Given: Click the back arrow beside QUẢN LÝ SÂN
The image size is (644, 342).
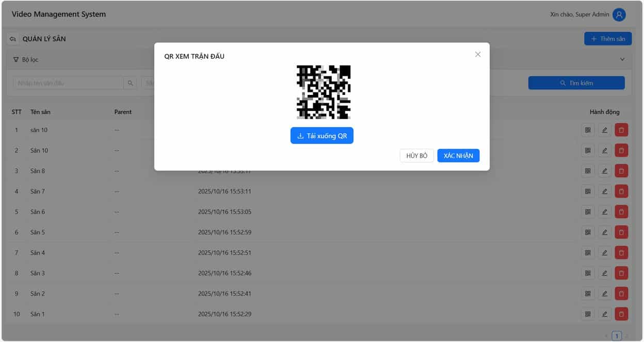Looking at the screenshot, I should coord(13,39).
